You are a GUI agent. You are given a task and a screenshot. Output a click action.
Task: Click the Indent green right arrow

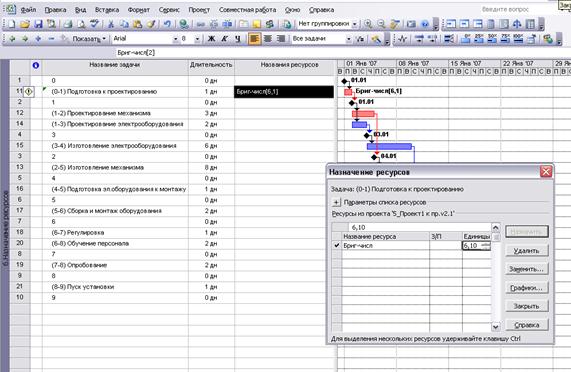pos(25,39)
